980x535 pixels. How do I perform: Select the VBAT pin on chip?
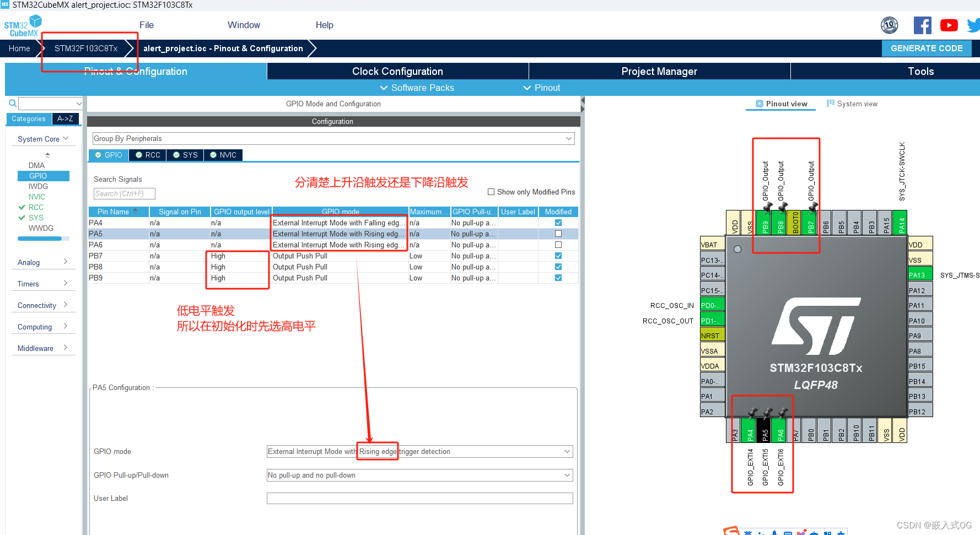(712, 244)
